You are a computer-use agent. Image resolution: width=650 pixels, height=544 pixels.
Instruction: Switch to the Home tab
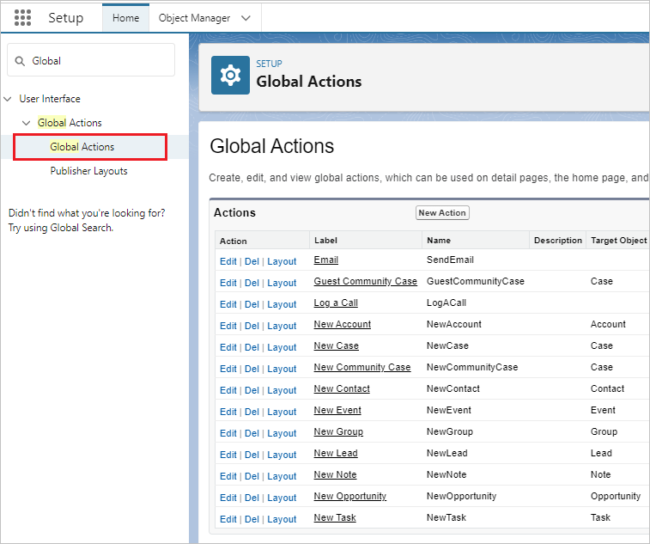tap(126, 18)
